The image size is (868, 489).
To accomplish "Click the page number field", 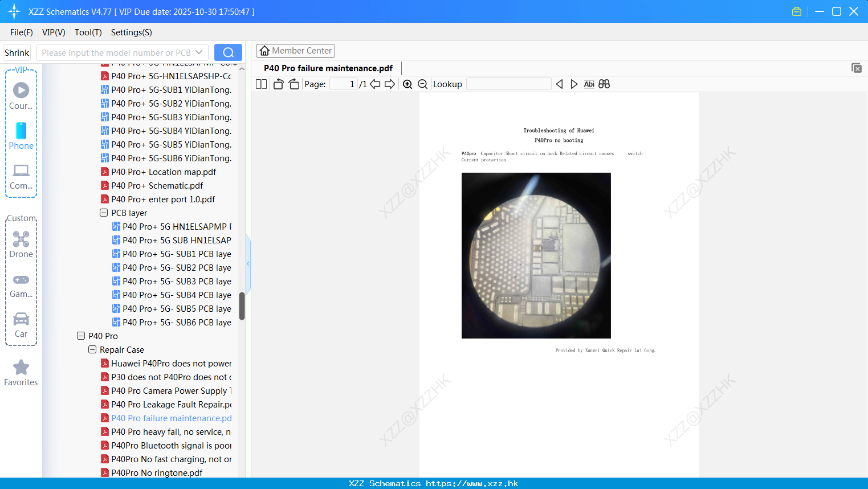I will (x=343, y=84).
